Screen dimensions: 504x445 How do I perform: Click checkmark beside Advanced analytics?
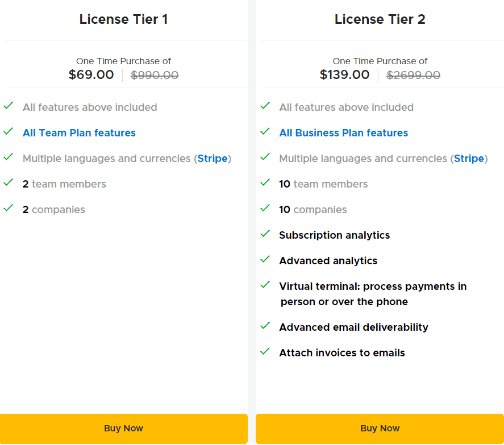(x=265, y=260)
